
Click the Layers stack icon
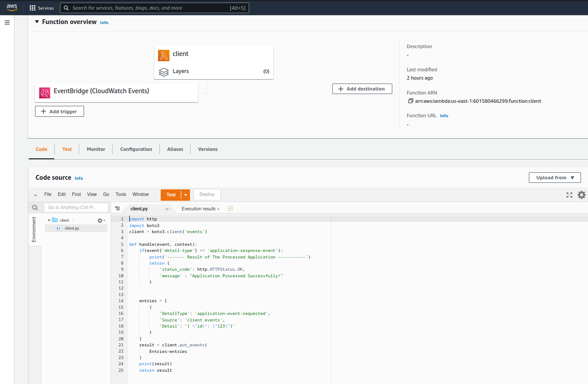tap(164, 72)
